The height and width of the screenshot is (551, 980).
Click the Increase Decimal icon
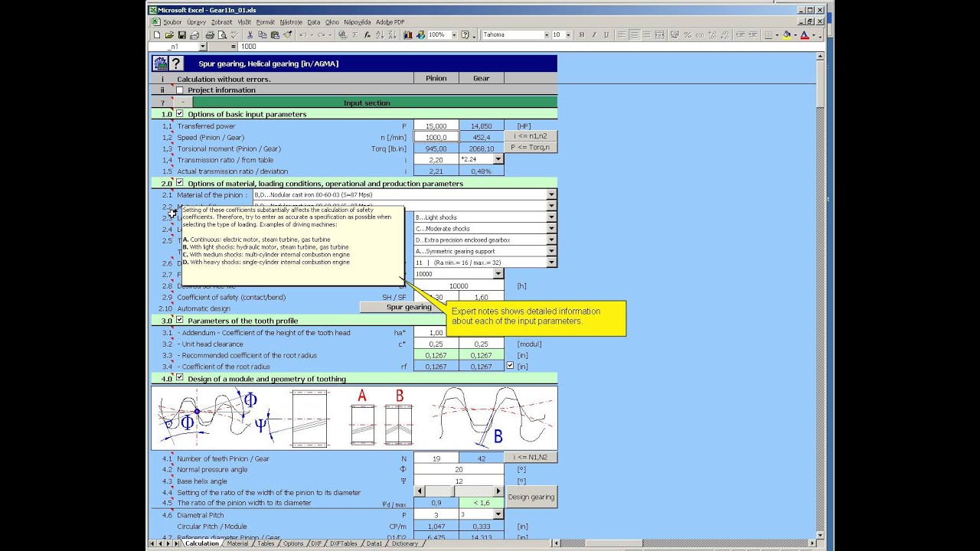point(712,34)
